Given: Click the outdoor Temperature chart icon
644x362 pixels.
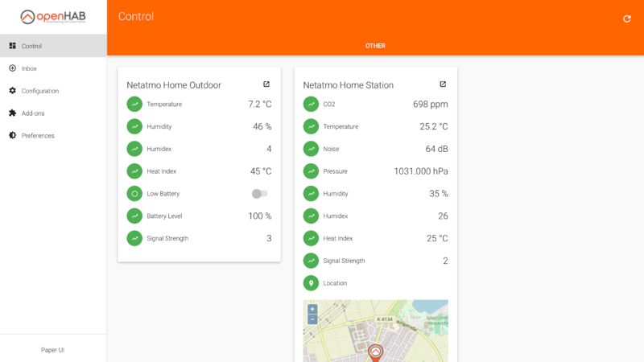Looking at the screenshot, I should click(134, 104).
